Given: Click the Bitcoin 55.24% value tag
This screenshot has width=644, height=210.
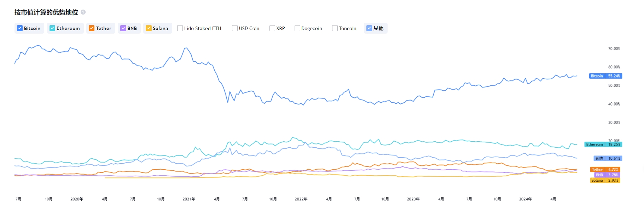Looking at the screenshot, I should (x=605, y=76).
